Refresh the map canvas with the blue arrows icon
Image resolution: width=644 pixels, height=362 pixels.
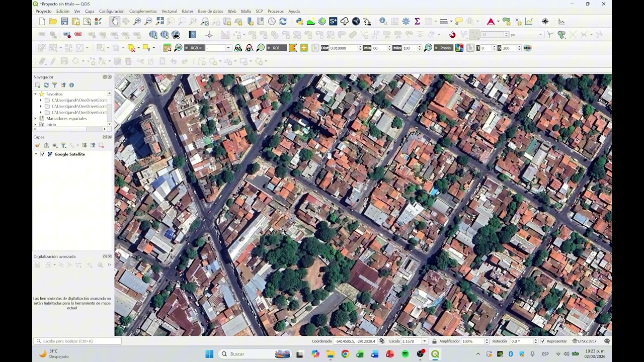283,21
